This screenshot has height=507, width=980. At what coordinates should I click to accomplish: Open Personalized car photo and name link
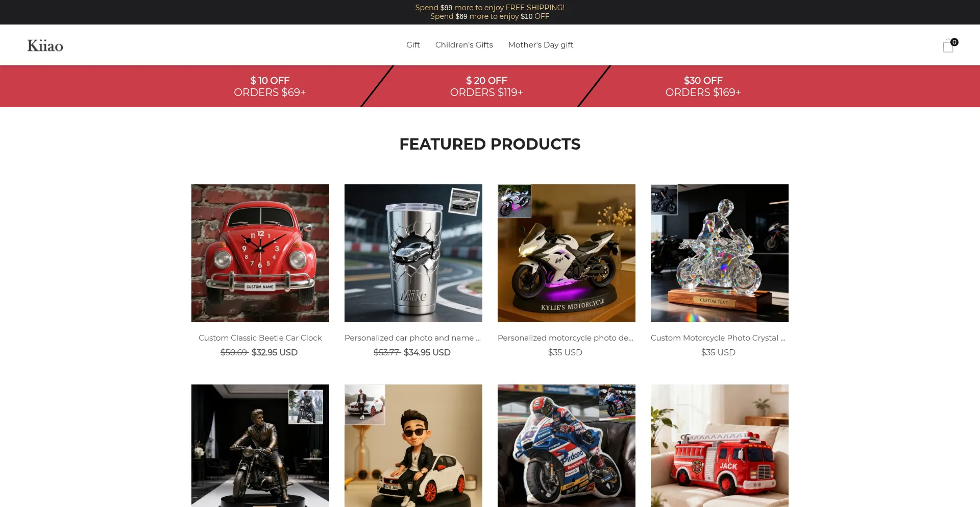(412, 338)
